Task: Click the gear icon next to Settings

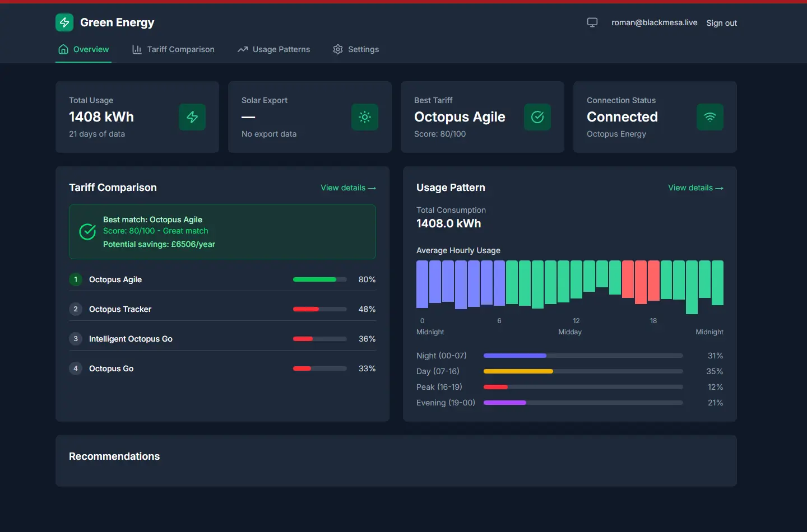Action: pyautogui.click(x=338, y=49)
